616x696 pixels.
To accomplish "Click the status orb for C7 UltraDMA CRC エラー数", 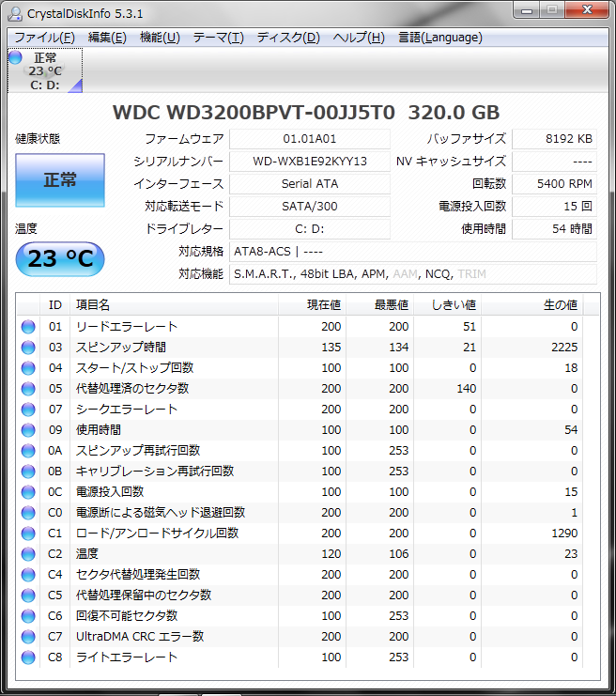I will 28,637.
